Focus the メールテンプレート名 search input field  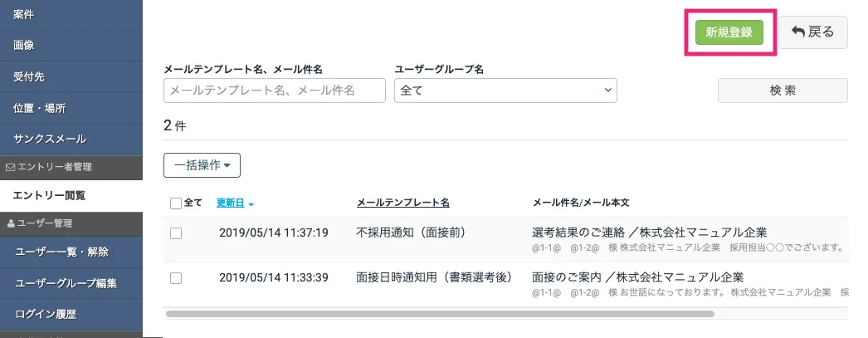coord(275,91)
